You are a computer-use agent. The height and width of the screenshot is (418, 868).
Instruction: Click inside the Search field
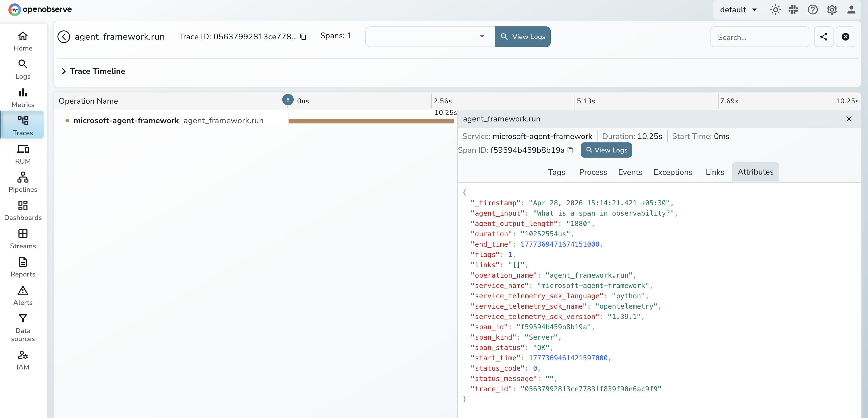point(760,37)
